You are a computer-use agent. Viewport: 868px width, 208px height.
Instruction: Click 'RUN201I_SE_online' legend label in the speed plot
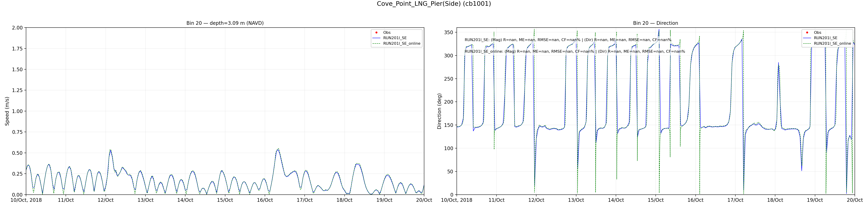402,43
